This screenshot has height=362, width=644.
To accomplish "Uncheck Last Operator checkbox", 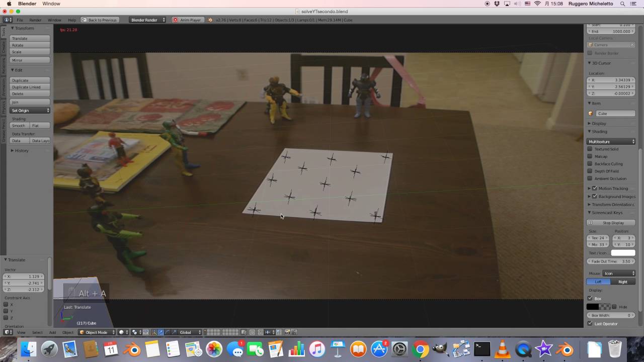I will [x=590, y=324].
